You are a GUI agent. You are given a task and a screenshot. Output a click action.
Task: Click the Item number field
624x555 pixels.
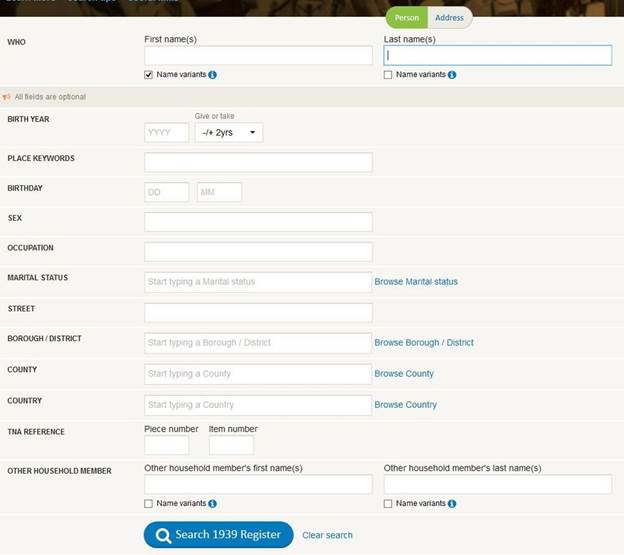[231, 445]
